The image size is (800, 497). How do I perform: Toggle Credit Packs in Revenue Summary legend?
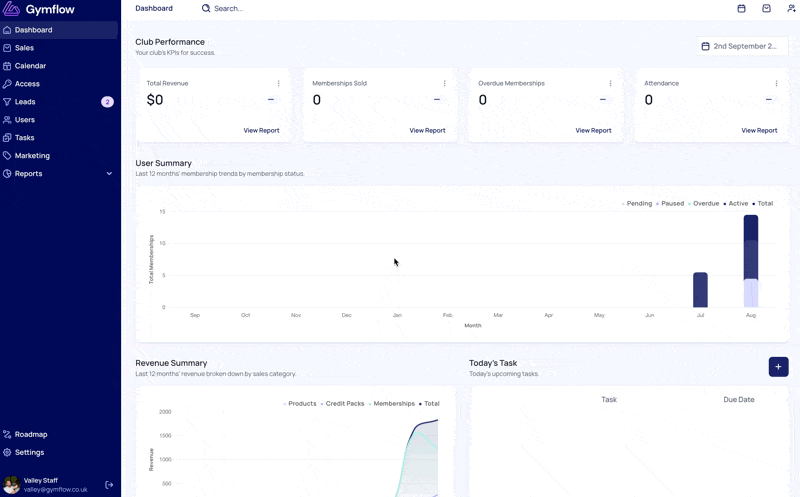343,403
